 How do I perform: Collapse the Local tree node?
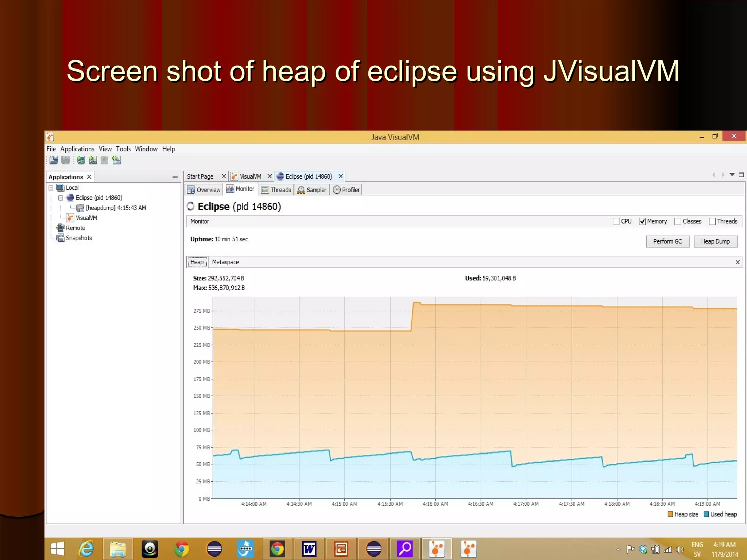pyautogui.click(x=51, y=188)
